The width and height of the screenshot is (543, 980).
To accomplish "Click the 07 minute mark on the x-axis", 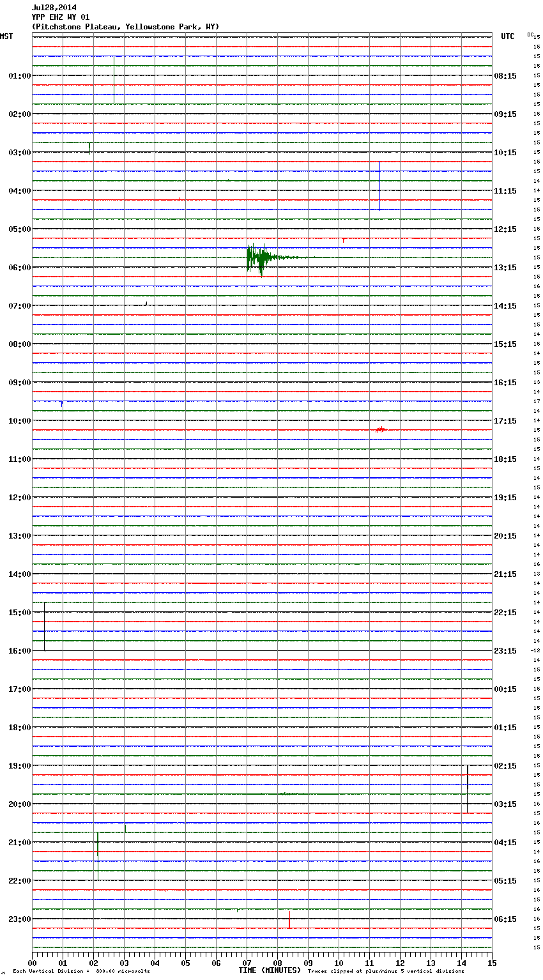I will (247, 963).
